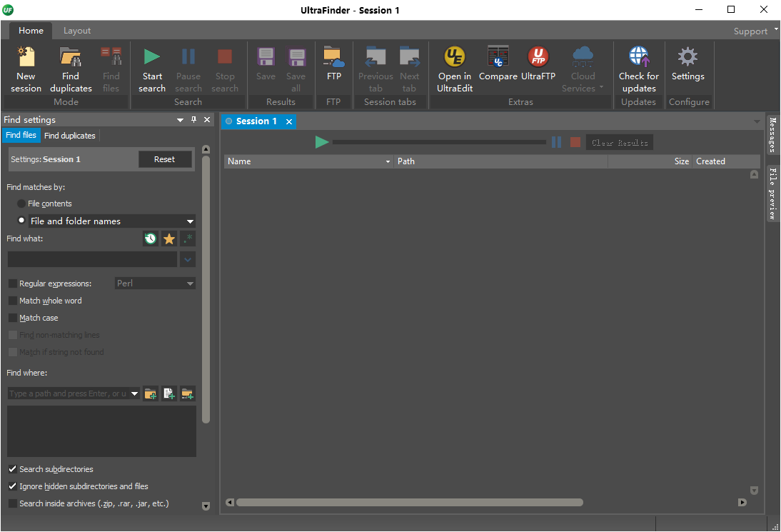Expand File and folder names dropdown
This screenshot has height=532, width=781.
click(x=190, y=221)
